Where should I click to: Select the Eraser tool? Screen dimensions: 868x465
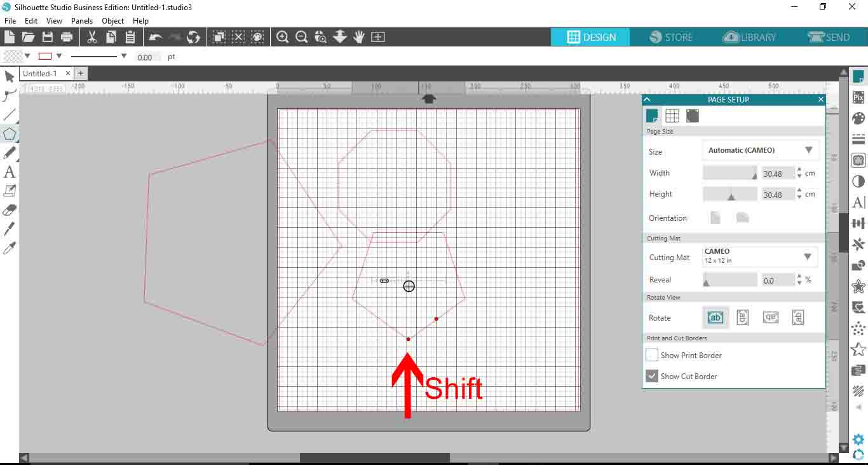pyautogui.click(x=10, y=209)
